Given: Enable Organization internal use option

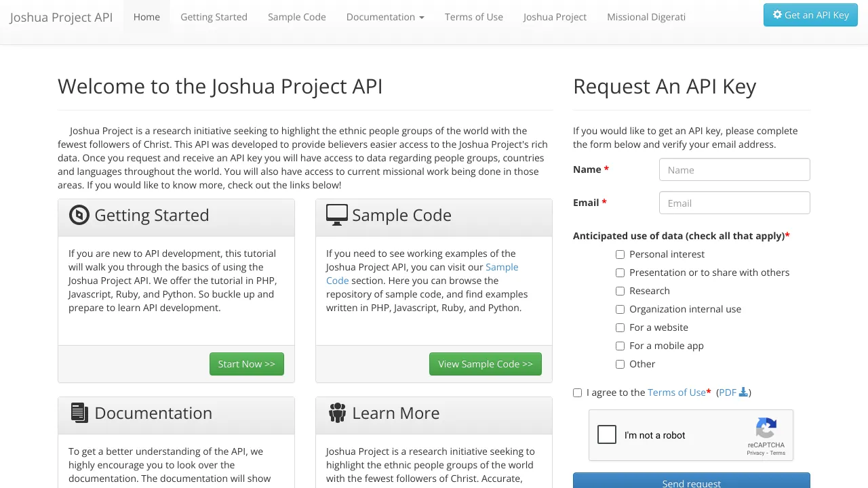Looking at the screenshot, I should [x=620, y=309].
